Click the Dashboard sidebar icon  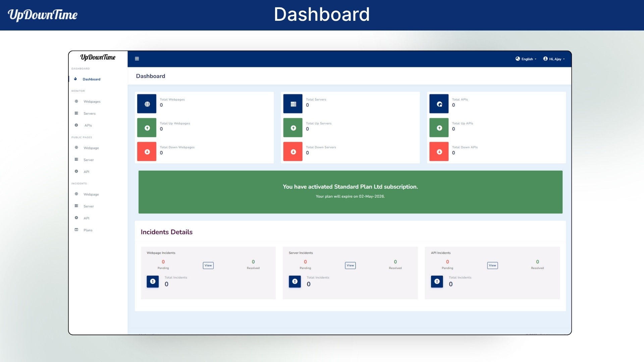tap(75, 79)
